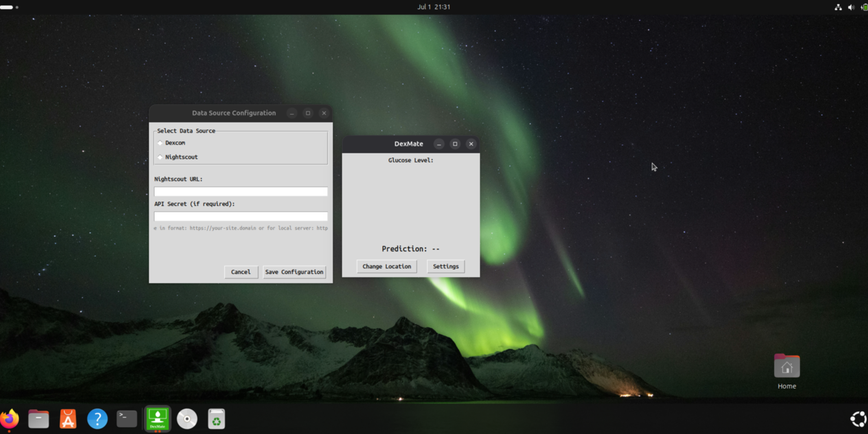Click Change Location in DexMate
The width and height of the screenshot is (868, 434).
(x=386, y=266)
